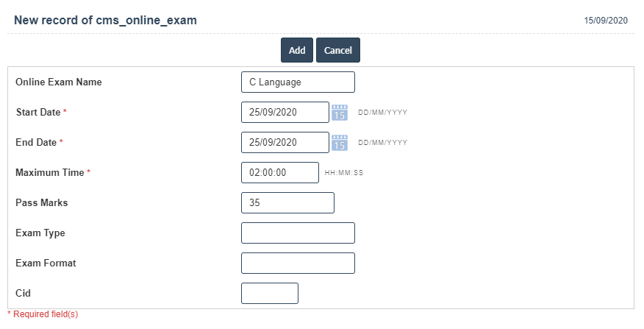Screen dimensions: 644x329
Task: Click the End Date label
Action: click(x=36, y=142)
